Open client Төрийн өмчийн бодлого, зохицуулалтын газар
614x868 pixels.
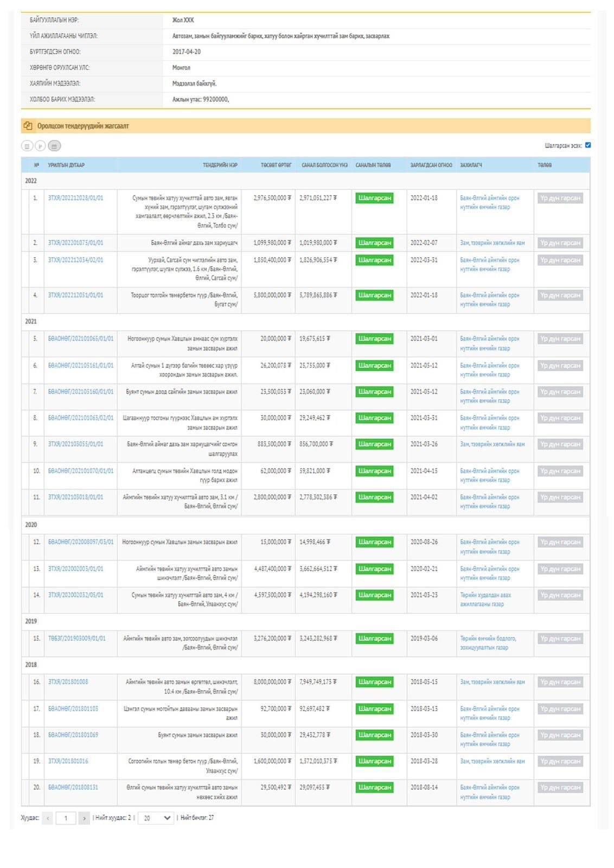[488, 643]
